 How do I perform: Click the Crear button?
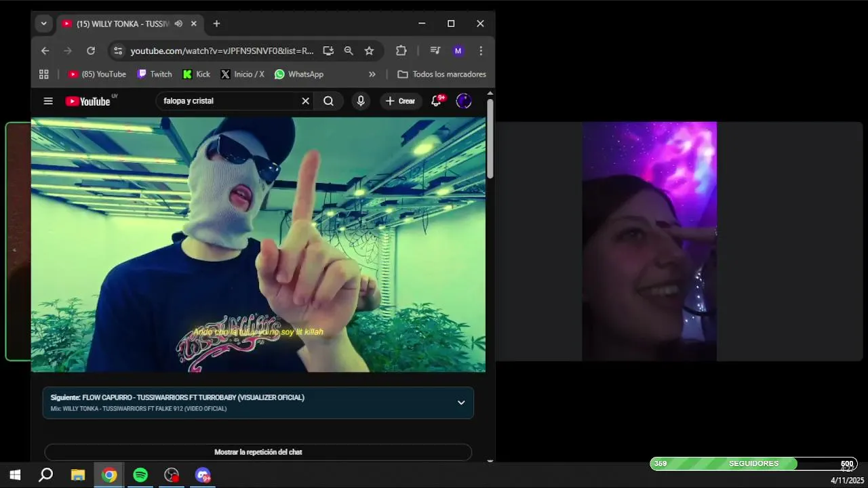point(400,101)
